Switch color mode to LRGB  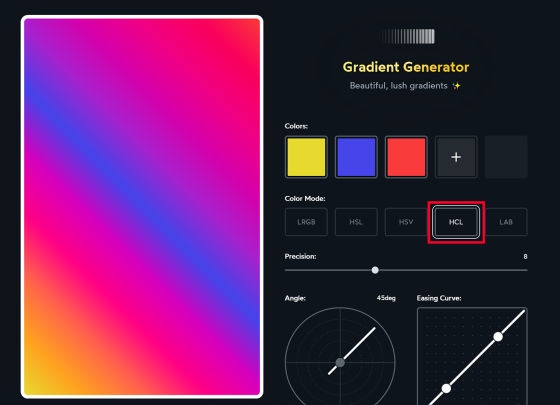coord(306,222)
